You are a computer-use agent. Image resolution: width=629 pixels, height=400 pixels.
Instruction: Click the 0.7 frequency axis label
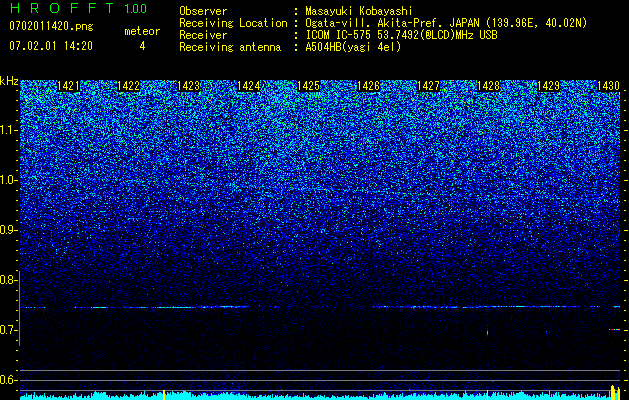8,330
